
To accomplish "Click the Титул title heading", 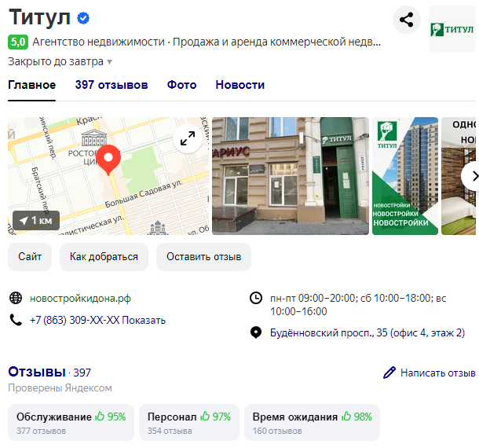I will [39, 17].
